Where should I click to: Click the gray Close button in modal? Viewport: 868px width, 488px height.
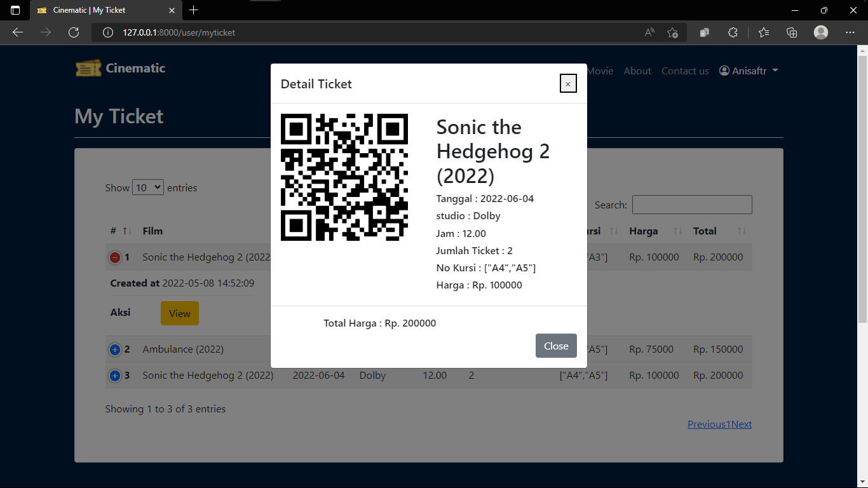556,346
